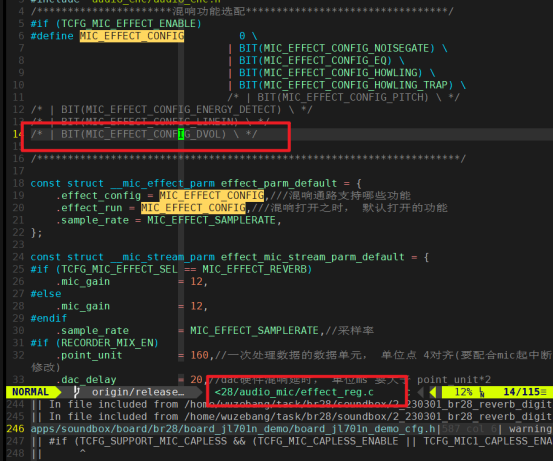Screen dimensions: 554x462
Task: Click the origin/release… branch name
Action: pos(138,392)
